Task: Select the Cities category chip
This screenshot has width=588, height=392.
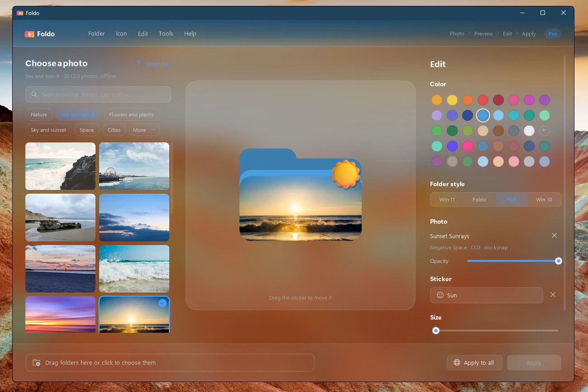Action: coord(114,130)
